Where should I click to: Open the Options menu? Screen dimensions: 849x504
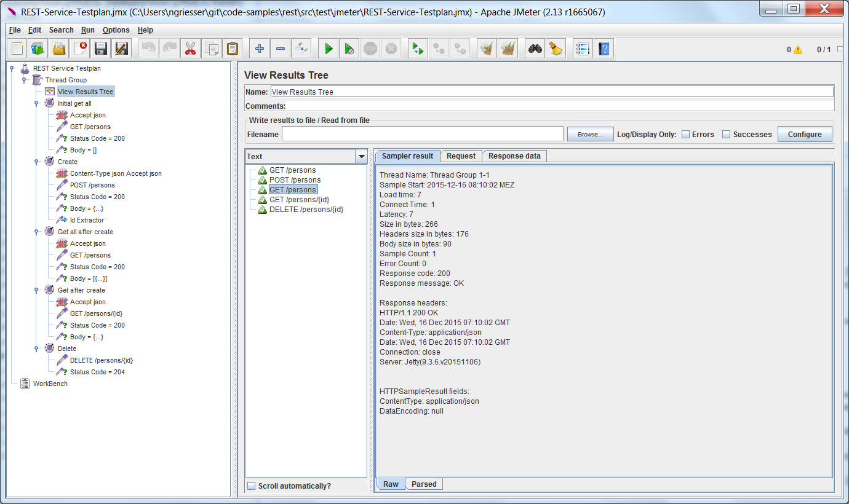click(x=116, y=30)
